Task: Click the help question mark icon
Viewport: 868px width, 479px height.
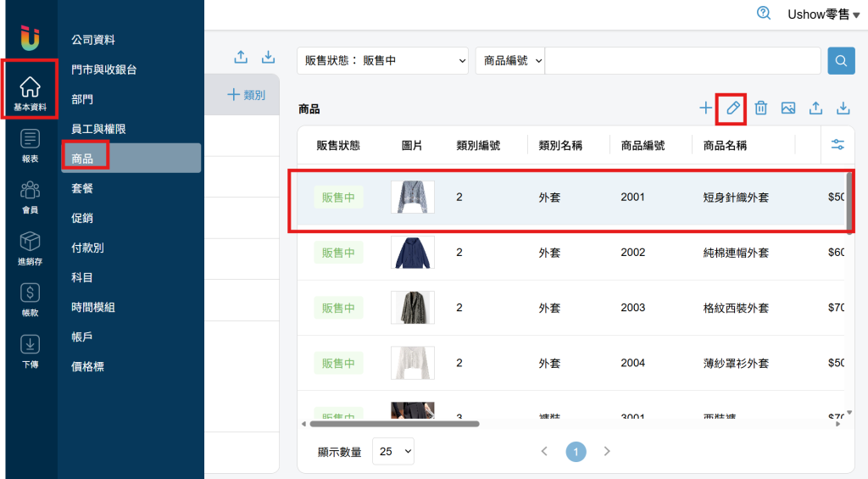Action: tap(764, 14)
